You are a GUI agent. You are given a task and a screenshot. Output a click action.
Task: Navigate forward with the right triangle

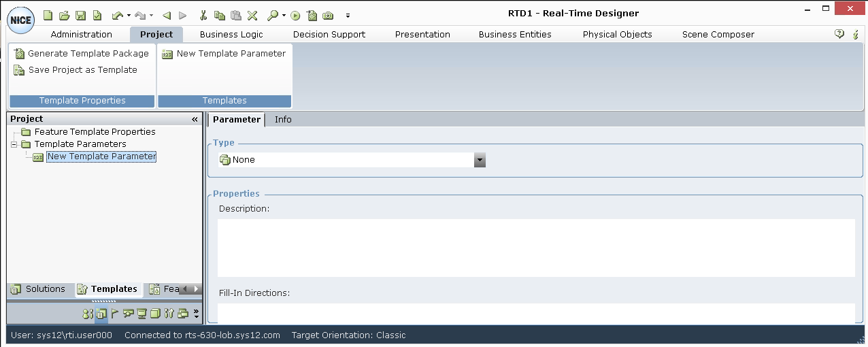coord(182,15)
